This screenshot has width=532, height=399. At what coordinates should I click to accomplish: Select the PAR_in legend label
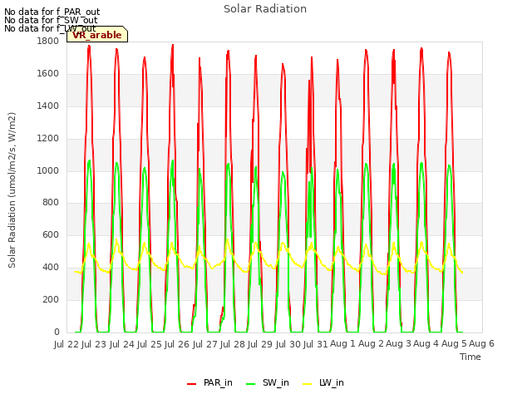click(218, 382)
